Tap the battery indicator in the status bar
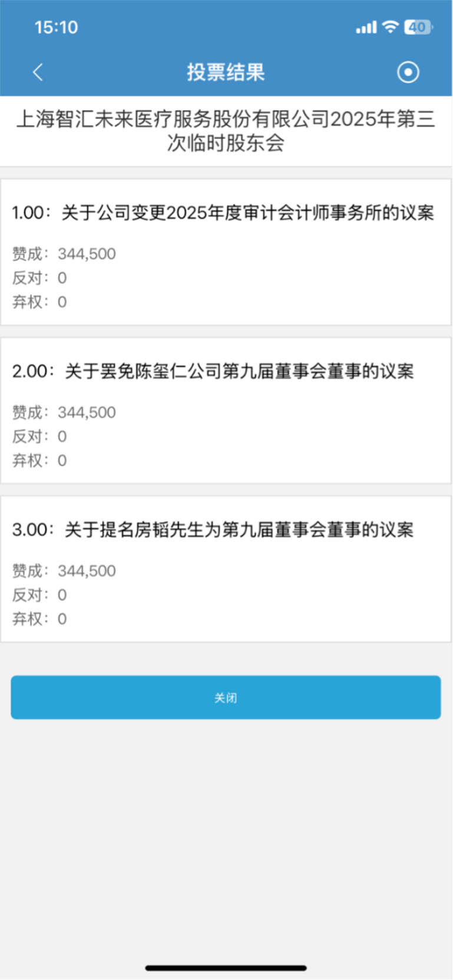The width and height of the screenshot is (453, 980). (x=419, y=27)
